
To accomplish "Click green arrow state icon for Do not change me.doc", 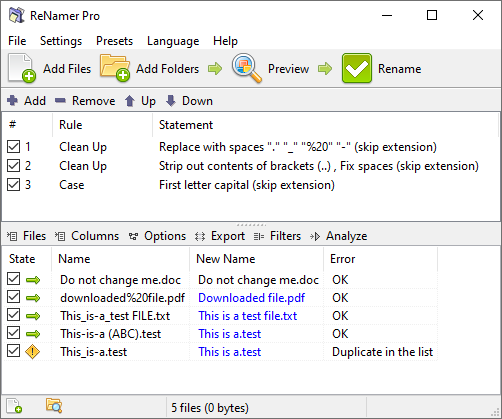I will click(33, 280).
